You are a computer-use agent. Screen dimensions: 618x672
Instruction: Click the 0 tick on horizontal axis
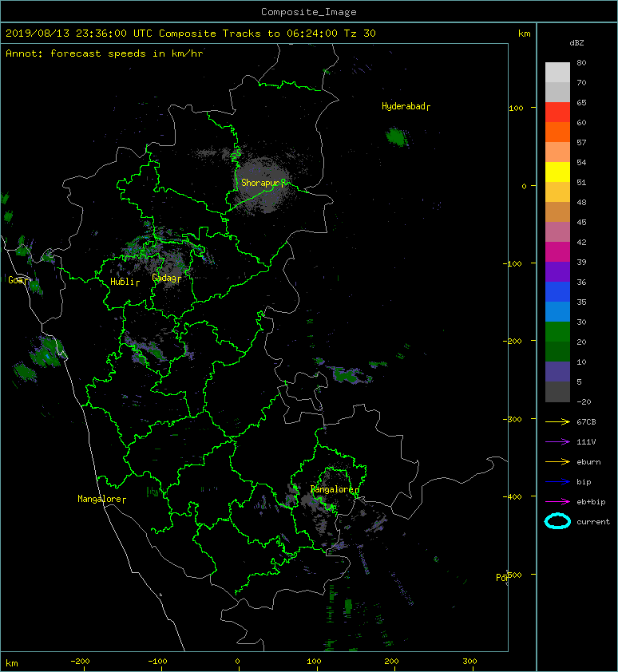click(x=238, y=662)
